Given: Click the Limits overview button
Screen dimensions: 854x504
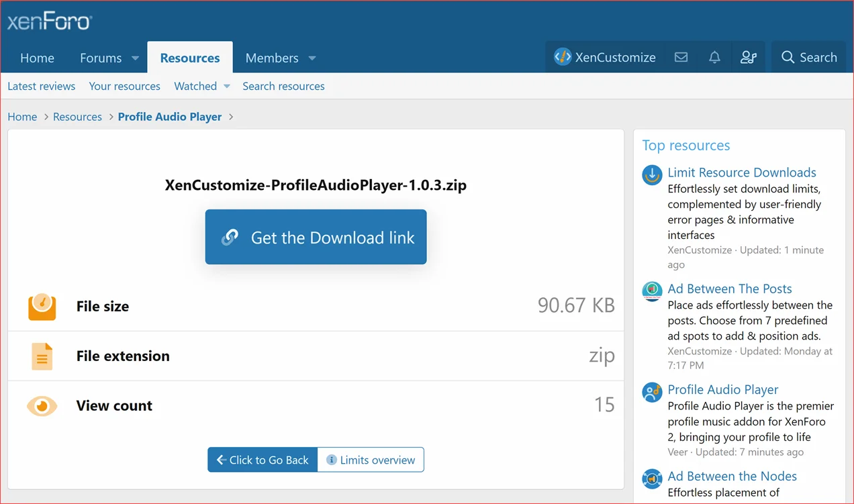Looking at the screenshot, I should click(371, 460).
